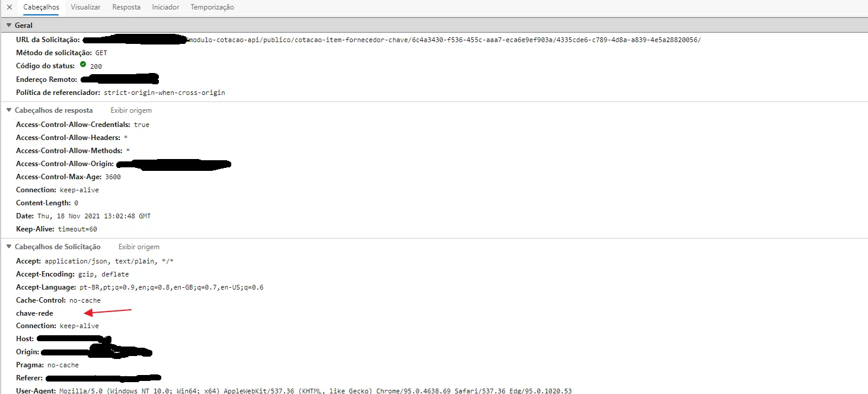The height and width of the screenshot is (394, 868).
Task: Go to the Temporização tab
Action: 212,7
